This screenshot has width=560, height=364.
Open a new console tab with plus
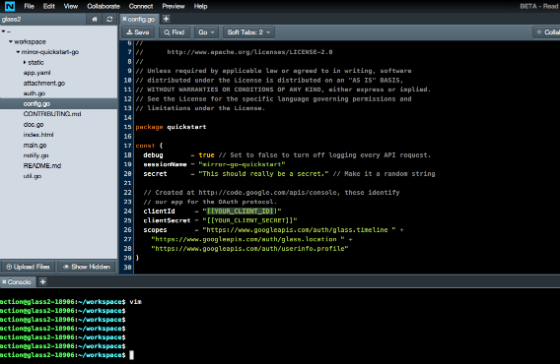tap(43, 282)
